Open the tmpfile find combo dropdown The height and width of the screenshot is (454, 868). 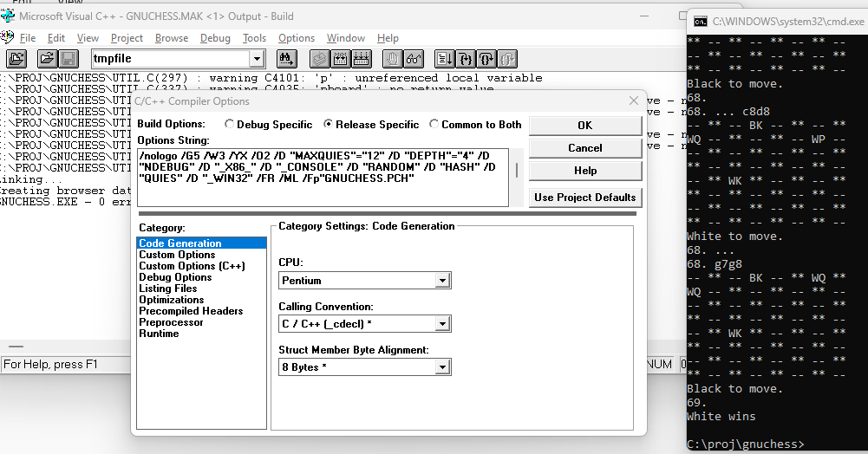click(x=257, y=59)
